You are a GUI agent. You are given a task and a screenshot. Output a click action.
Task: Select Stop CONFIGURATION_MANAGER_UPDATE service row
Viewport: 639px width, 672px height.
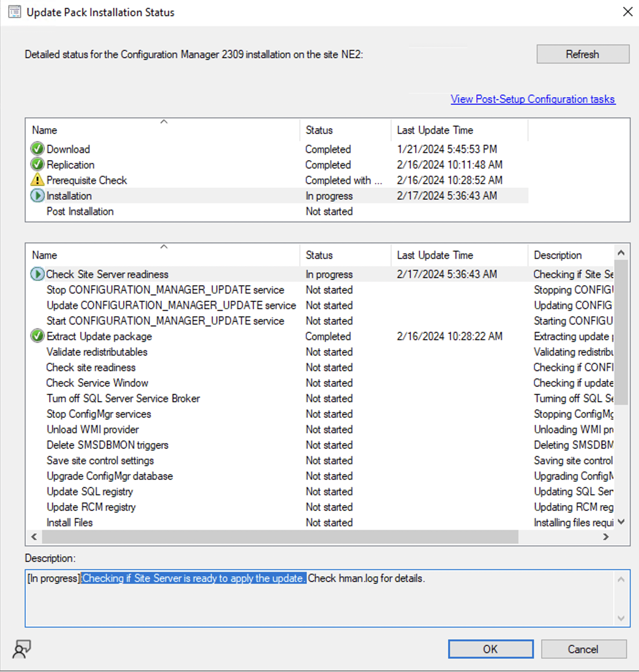(x=320, y=290)
